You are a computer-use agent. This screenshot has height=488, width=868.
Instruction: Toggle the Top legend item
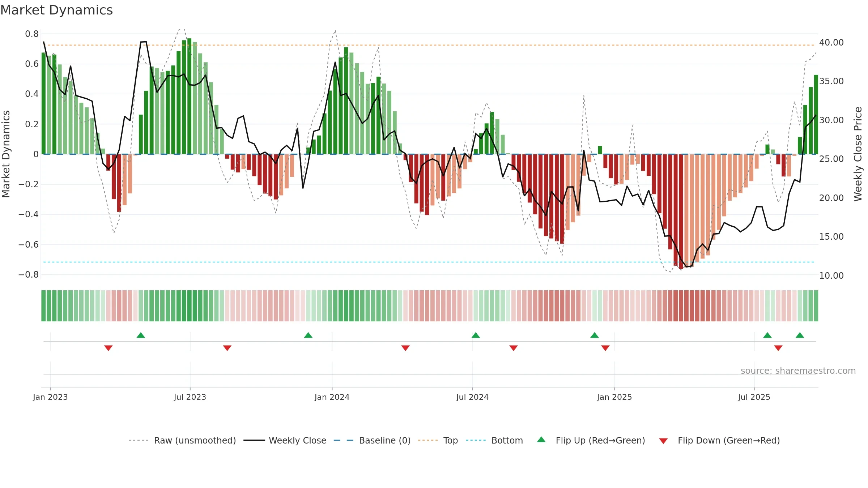coord(438,440)
